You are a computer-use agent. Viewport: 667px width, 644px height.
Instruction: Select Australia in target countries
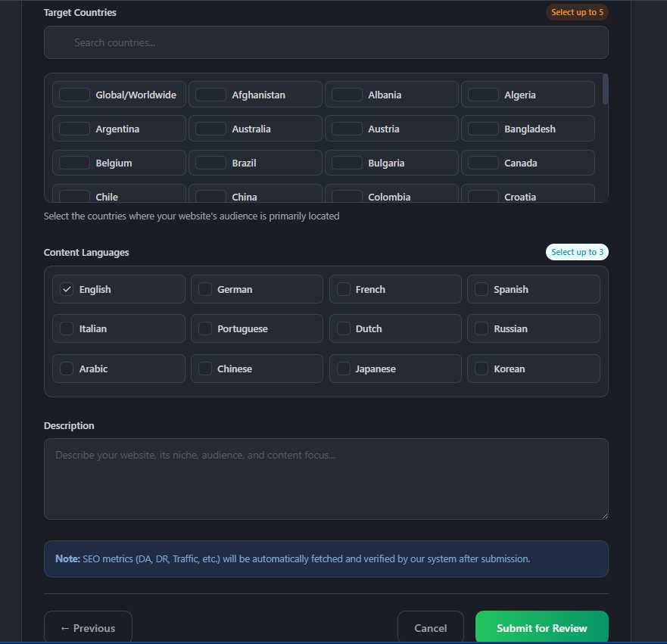[x=210, y=128]
